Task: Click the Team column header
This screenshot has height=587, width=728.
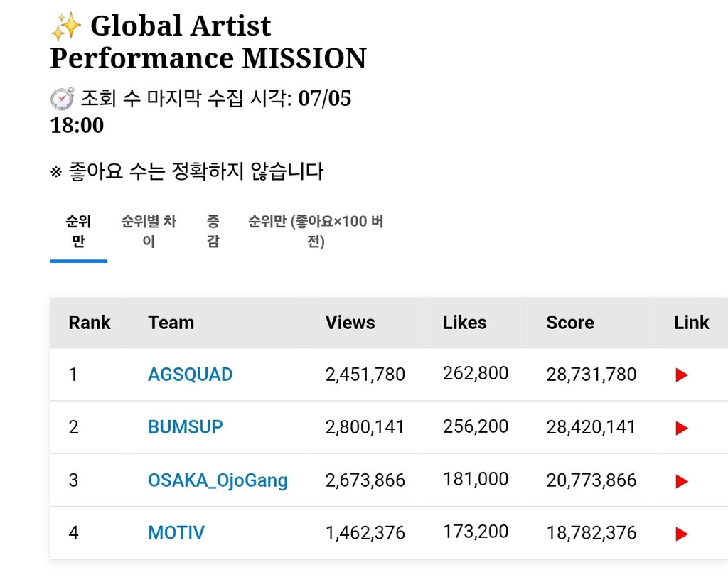Action: pyautogui.click(x=171, y=323)
